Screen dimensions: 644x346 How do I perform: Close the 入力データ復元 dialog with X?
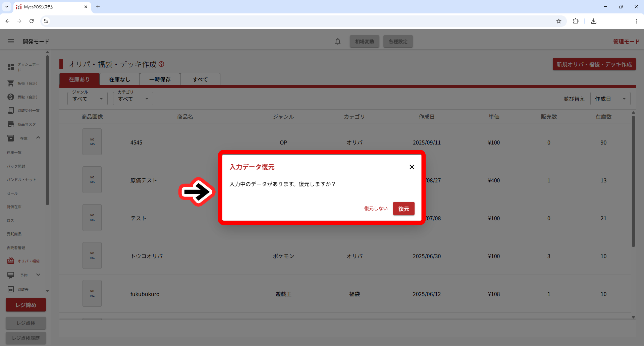(412, 167)
